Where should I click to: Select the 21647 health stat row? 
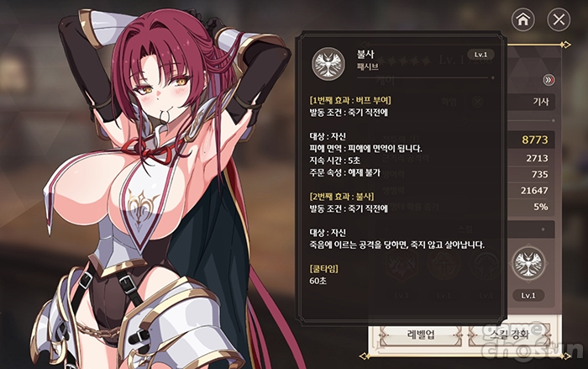(x=531, y=190)
